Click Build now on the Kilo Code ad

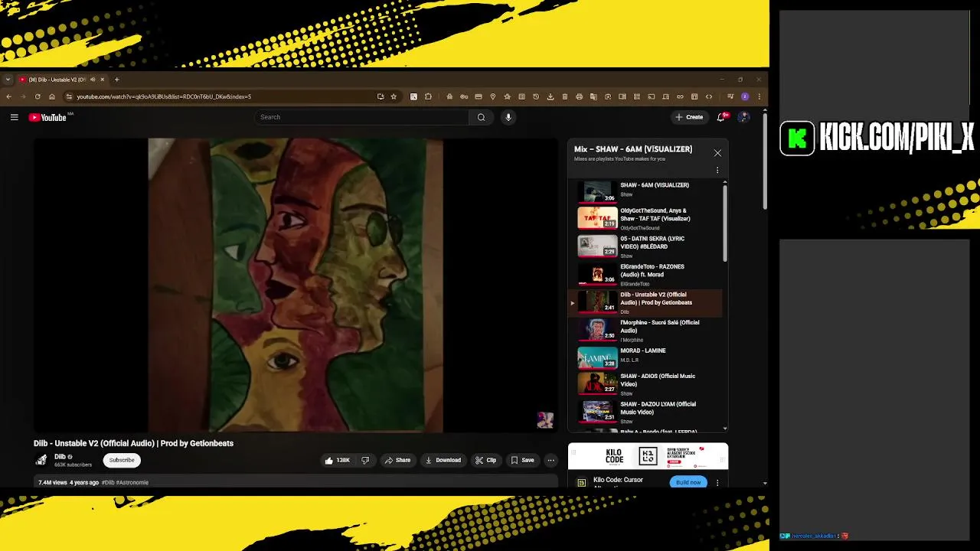(688, 482)
